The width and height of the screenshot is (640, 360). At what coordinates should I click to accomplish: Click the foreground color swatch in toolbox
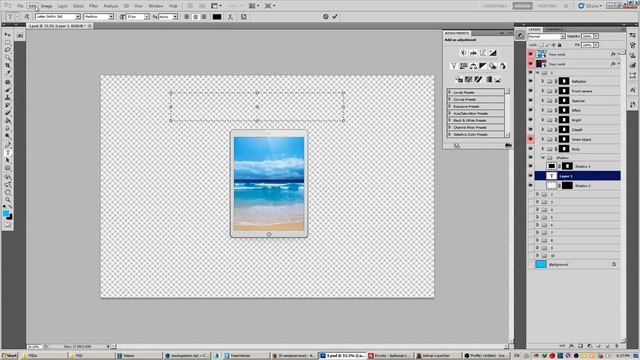(6, 213)
